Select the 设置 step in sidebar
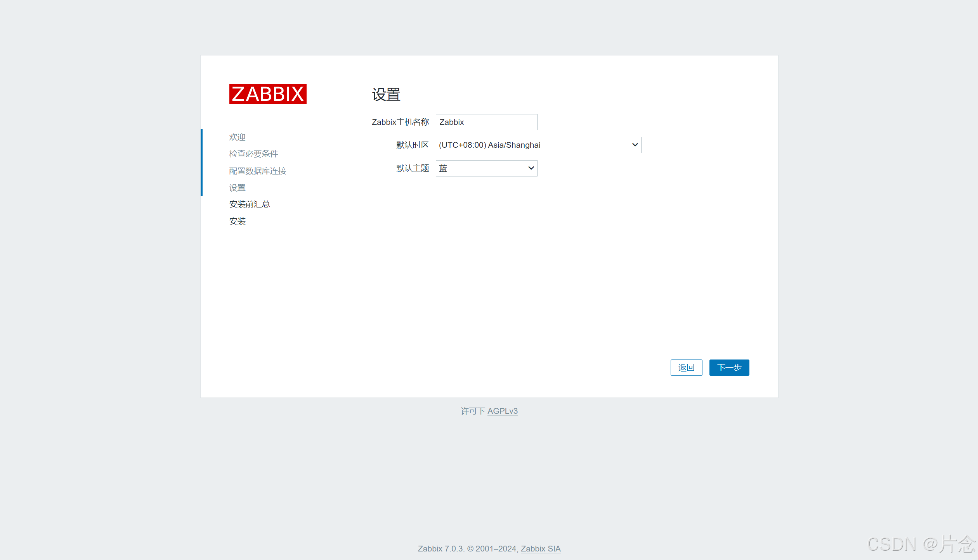 pos(237,188)
